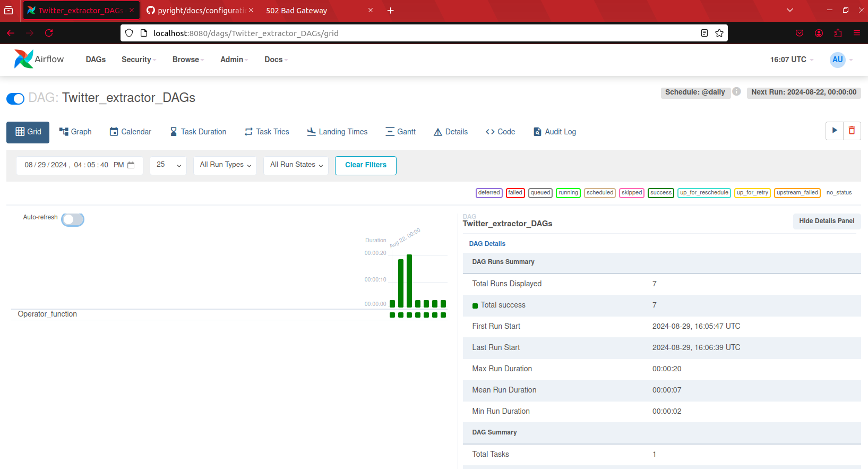Click the Clear Filters button
The image size is (868, 469).
(x=366, y=165)
